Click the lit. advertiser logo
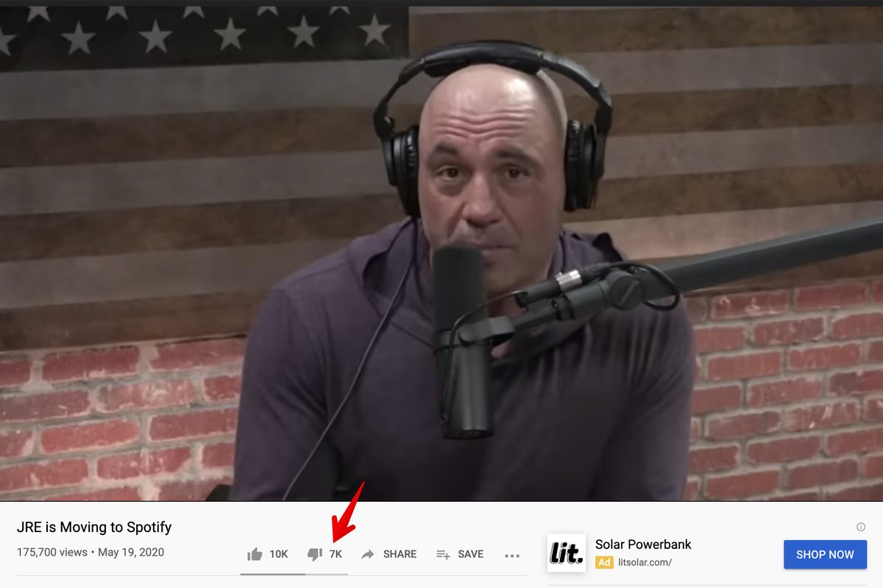Viewport: 883px width, 588px height. coord(567,553)
